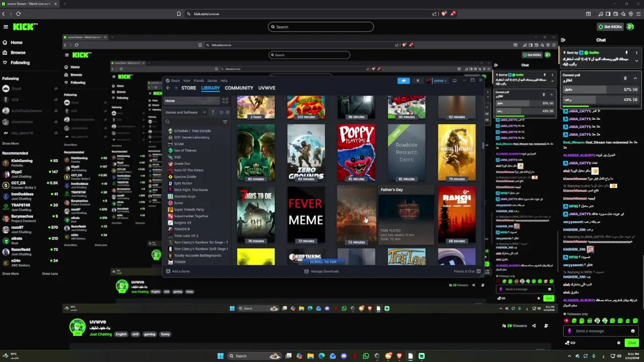The width and height of the screenshot is (644, 362).
Task: Delete the current poll with trash icon
Action: 625,78
